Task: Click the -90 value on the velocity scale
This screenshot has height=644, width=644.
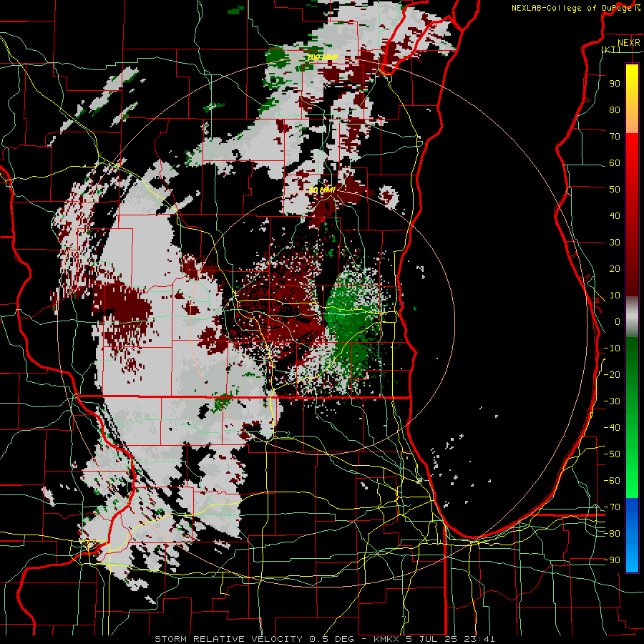Action: click(612, 560)
